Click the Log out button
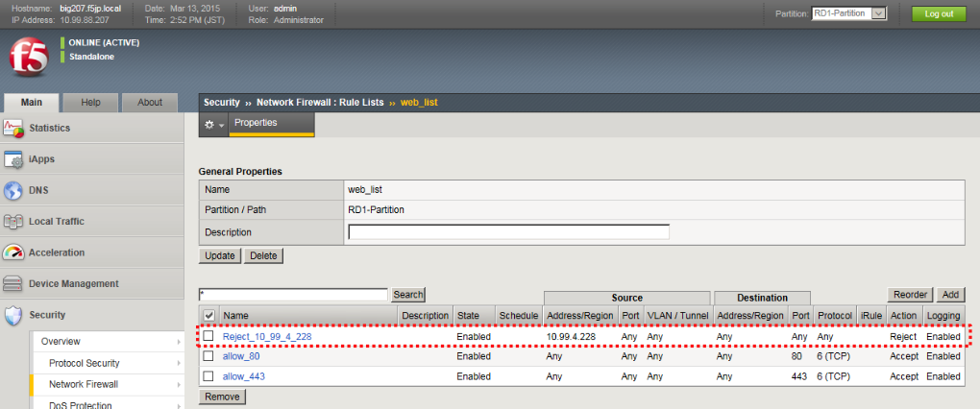 tap(939, 13)
